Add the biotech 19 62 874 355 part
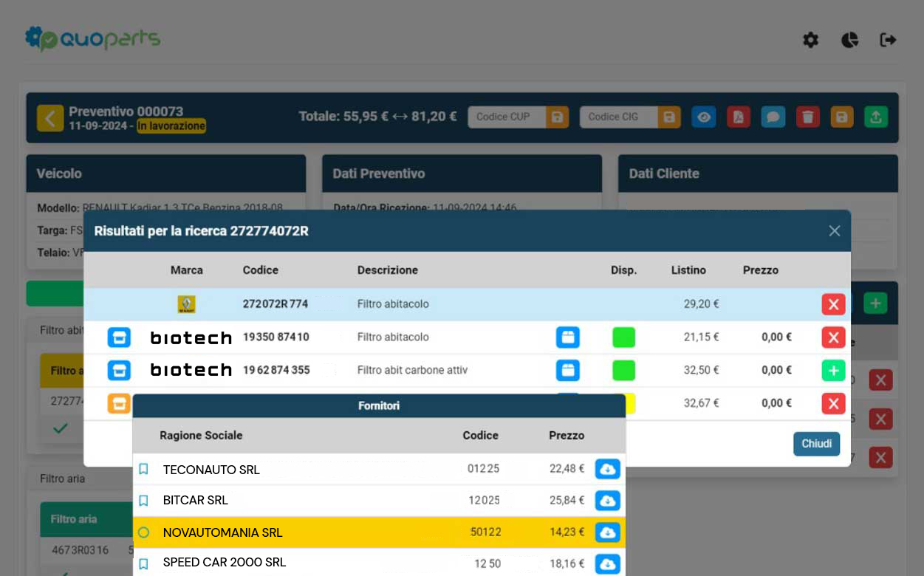Image resolution: width=924 pixels, height=576 pixels. [x=833, y=370]
